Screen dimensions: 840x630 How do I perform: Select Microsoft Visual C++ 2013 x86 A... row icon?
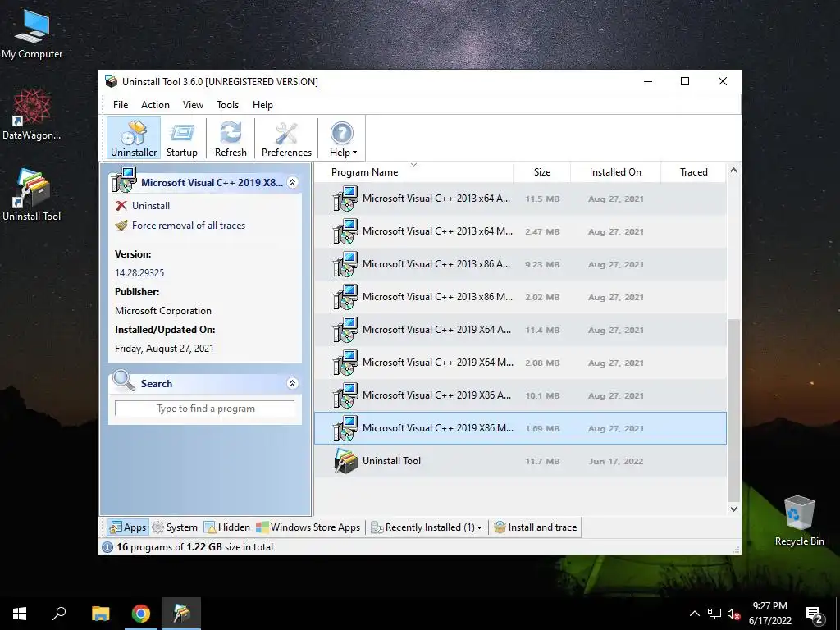point(345,264)
